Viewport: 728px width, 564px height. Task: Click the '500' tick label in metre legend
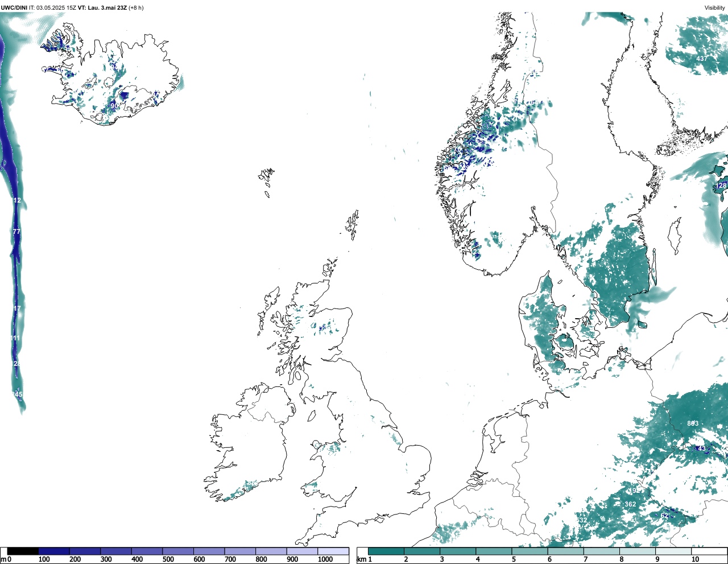tap(168, 559)
